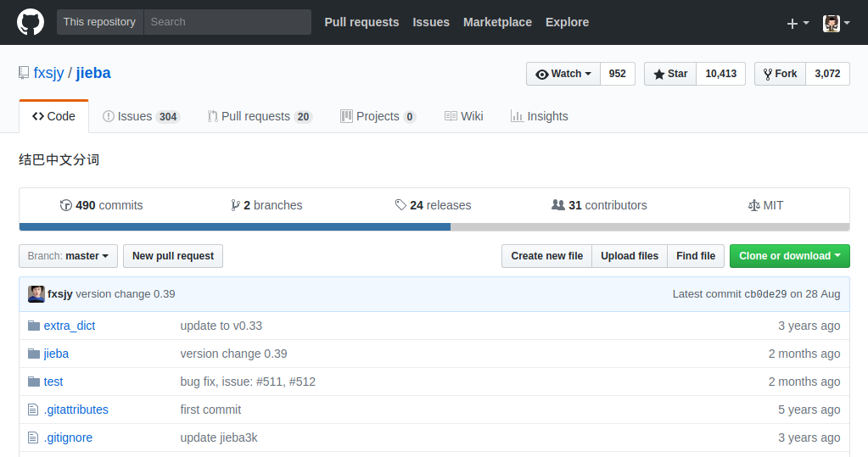Click the Wiki tab book icon
Viewport: 868px width, 457px height.
(451, 116)
